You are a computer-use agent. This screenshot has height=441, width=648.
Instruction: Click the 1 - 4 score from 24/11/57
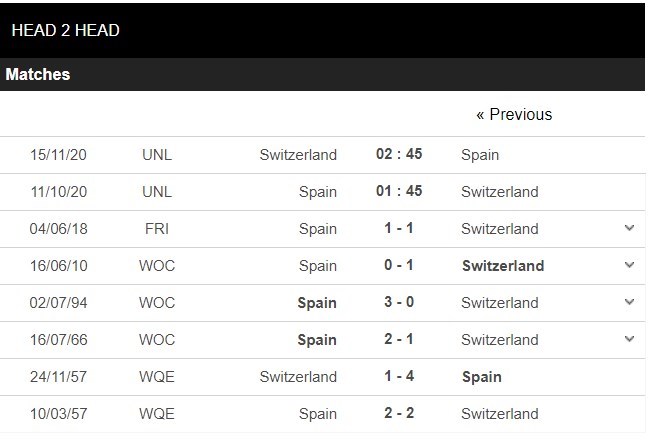[x=398, y=376]
